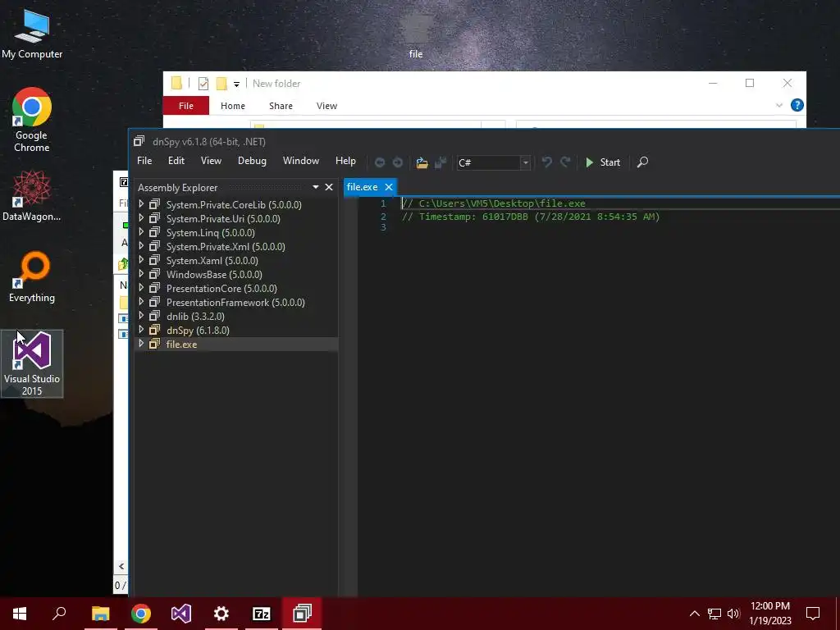Image resolution: width=840 pixels, height=630 pixels.
Task: Select dnlib (3.3.2.0) assembly
Action: [195, 316]
